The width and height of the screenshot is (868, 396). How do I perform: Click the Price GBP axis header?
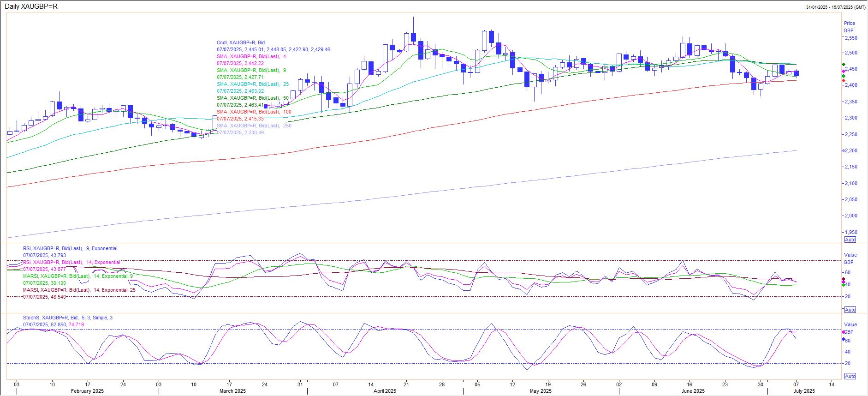(849, 27)
